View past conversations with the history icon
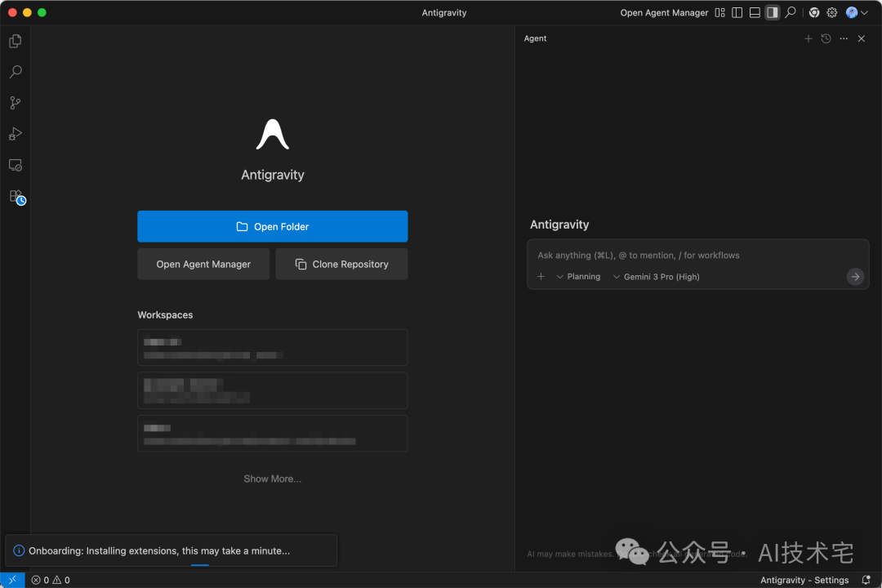The image size is (882, 588). (826, 38)
